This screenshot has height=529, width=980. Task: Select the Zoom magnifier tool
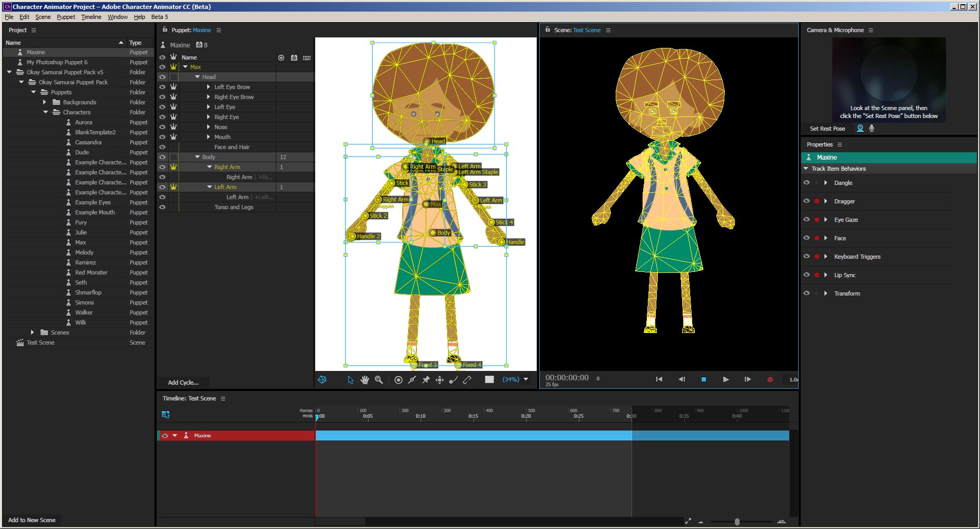pyautogui.click(x=379, y=379)
